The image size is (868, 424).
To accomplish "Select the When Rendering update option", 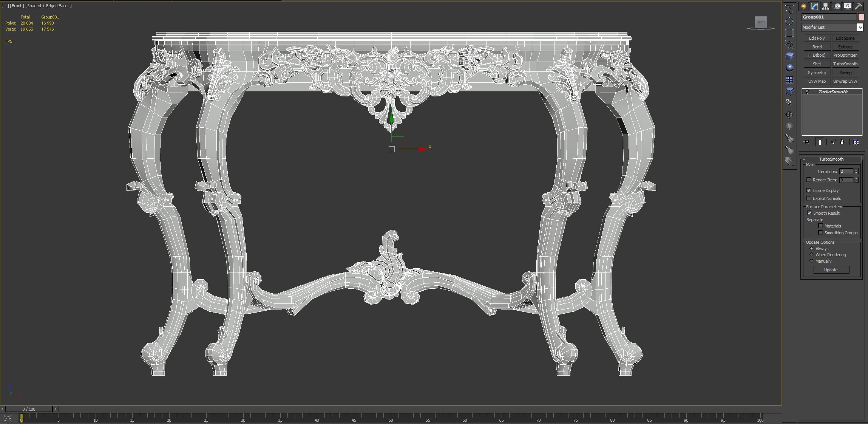I will 811,255.
